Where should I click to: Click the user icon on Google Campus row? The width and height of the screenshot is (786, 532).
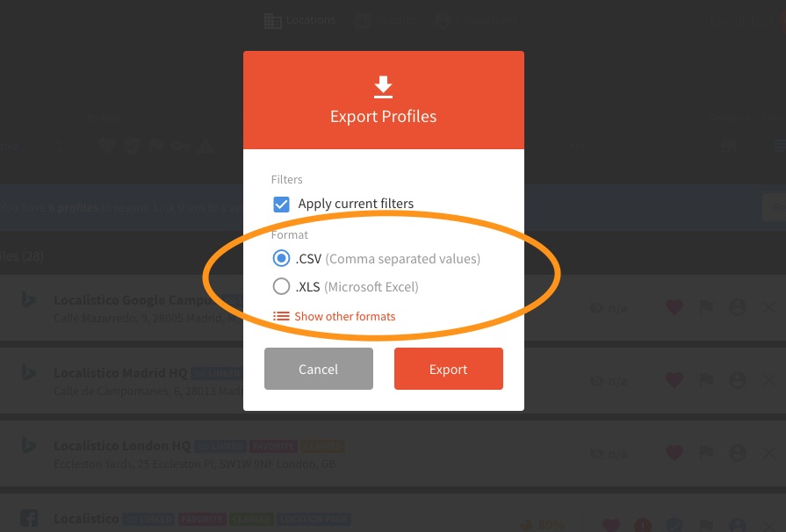(x=738, y=307)
